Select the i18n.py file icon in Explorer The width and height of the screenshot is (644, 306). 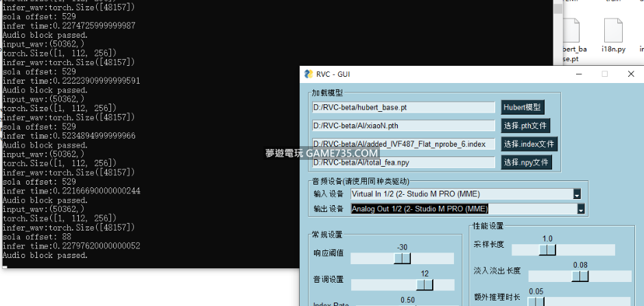click(614, 30)
